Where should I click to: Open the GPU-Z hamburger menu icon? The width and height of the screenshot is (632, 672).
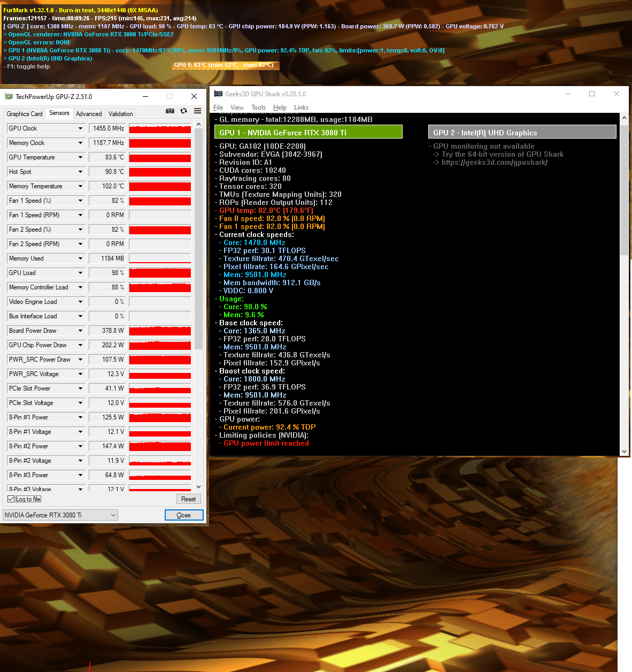(197, 110)
